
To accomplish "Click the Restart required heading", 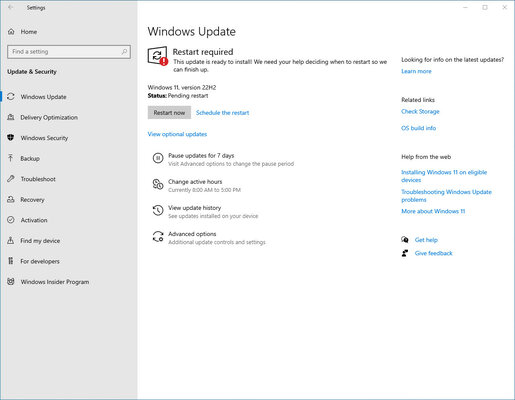I will click(x=203, y=52).
